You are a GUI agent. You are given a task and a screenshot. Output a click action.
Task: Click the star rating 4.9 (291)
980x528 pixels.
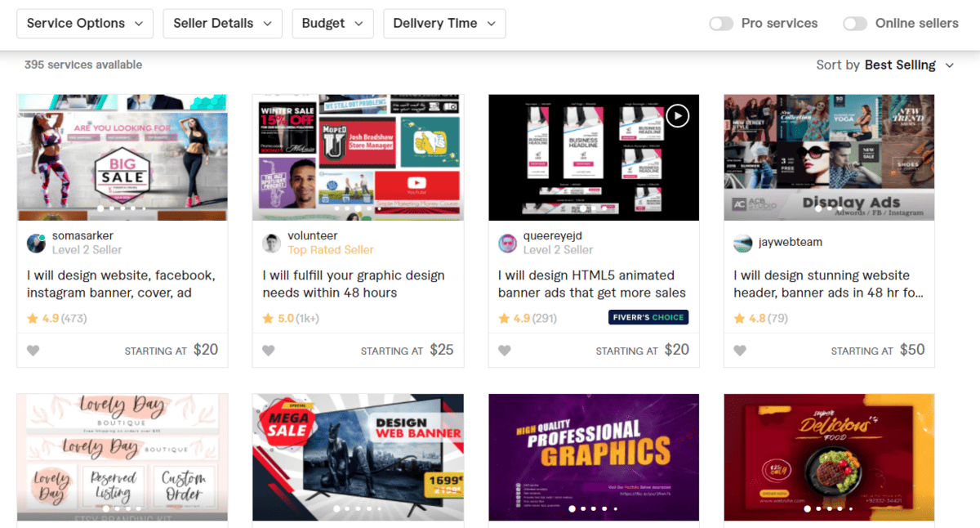point(528,318)
